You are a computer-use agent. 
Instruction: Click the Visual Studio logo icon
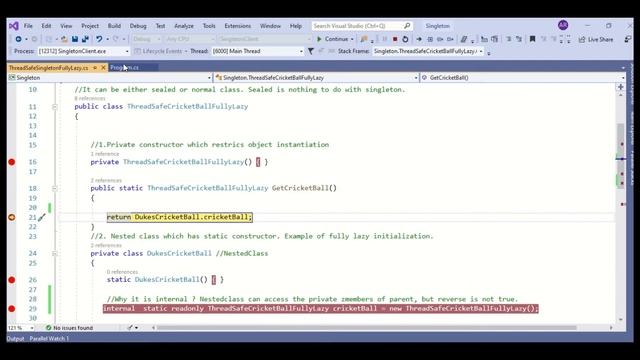(13, 26)
